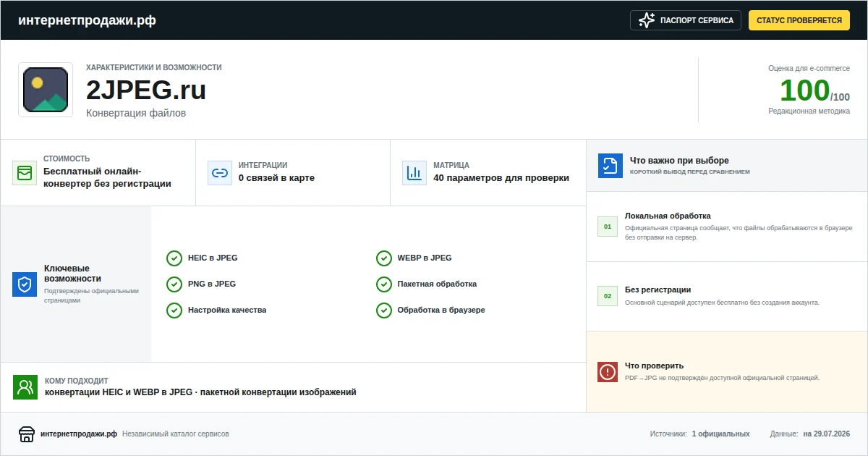This screenshot has width=868, height=456.
Task: Click the 2JPEG.ru title heading
Action: click(146, 90)
